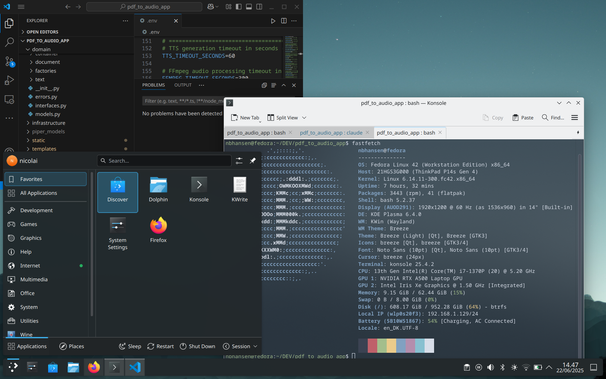
Task: Click Restart in launcher footer
Action: coord(160,346)
